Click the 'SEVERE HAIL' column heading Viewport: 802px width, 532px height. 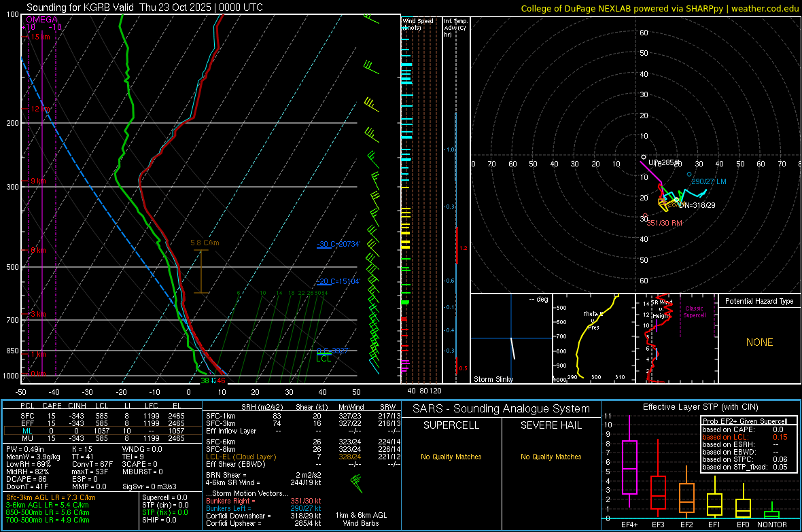(551, 425)
